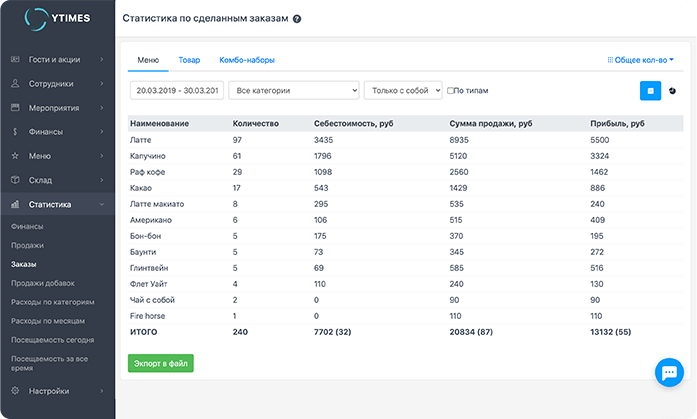
Task: Click the date range input field
Action: pos(176,90)
